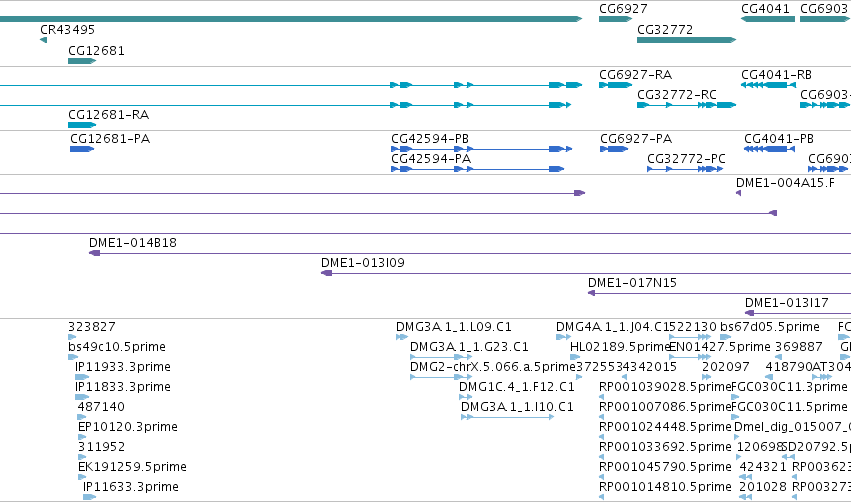Click the FGC030C11.3prime label
This screenshot has height=502, width=851.
click(790, 387)
